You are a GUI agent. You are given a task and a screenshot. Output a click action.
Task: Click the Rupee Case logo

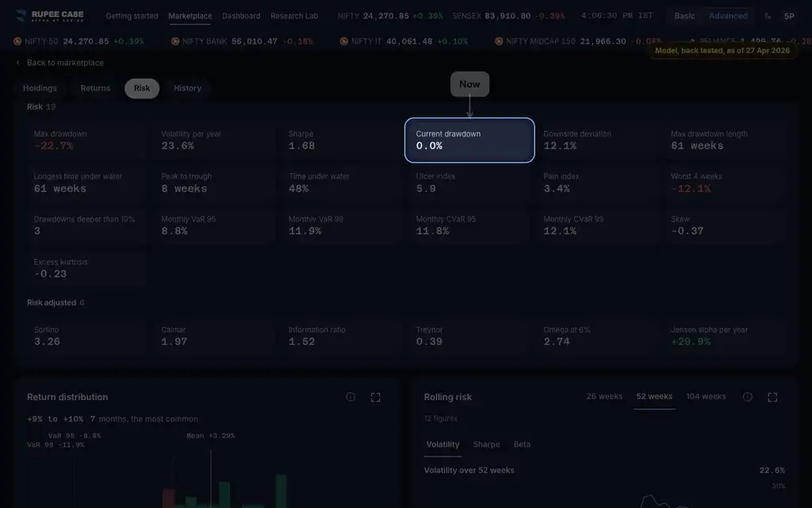pyautogui.click(x=50, y=16)
